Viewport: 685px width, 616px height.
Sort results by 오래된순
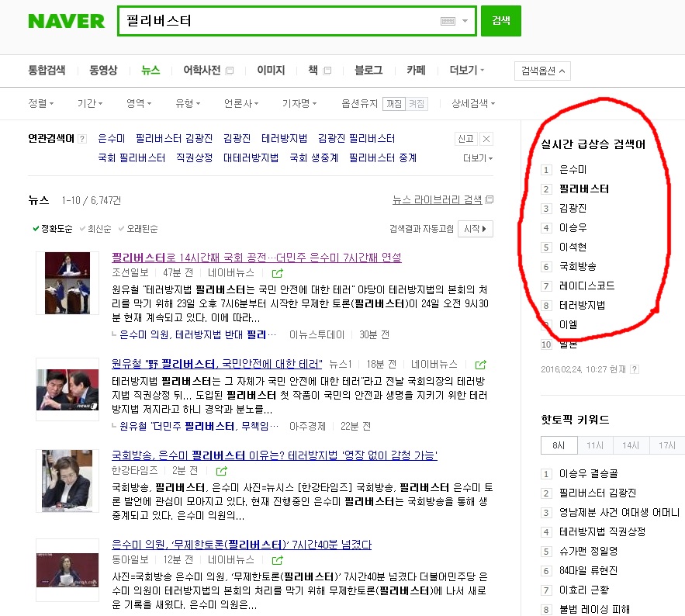click(139, 229)
